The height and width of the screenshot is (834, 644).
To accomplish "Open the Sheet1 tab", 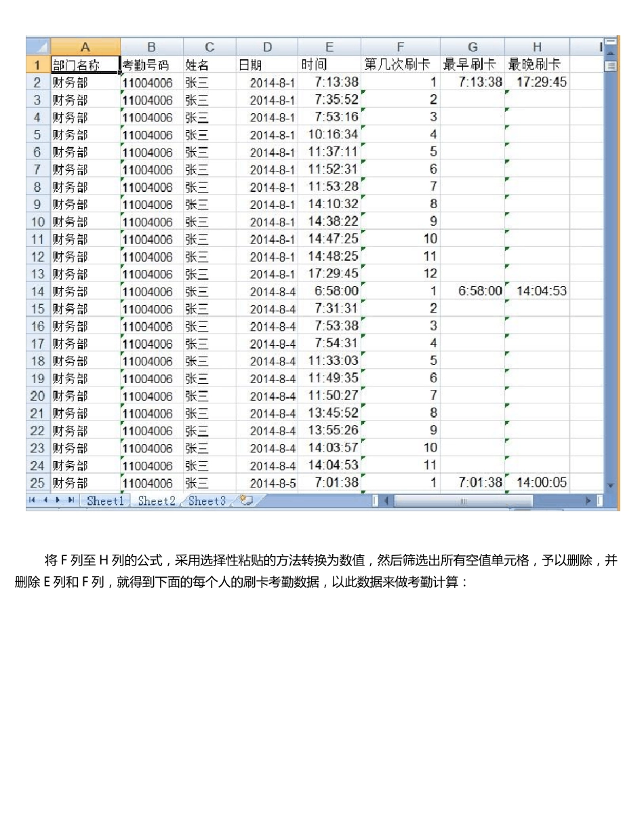I will click(106, 501).
